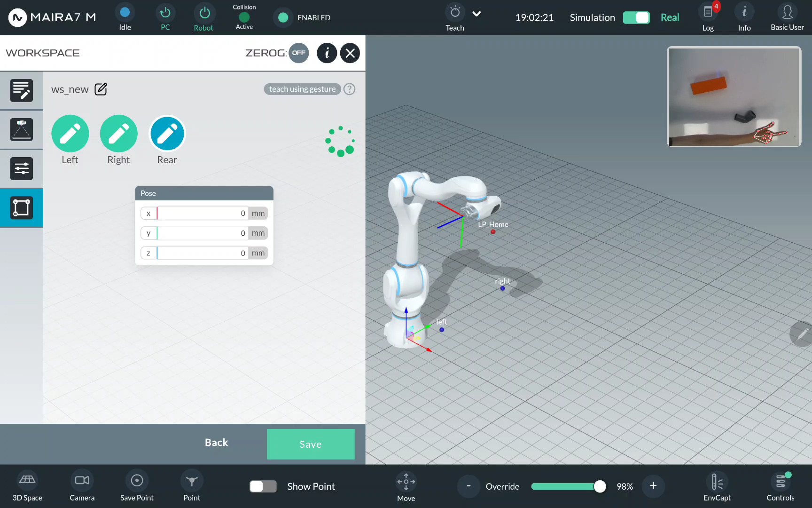Click the Pose panel header
The width and height of the screenshot is (812, 508).
tap(204, 193)
